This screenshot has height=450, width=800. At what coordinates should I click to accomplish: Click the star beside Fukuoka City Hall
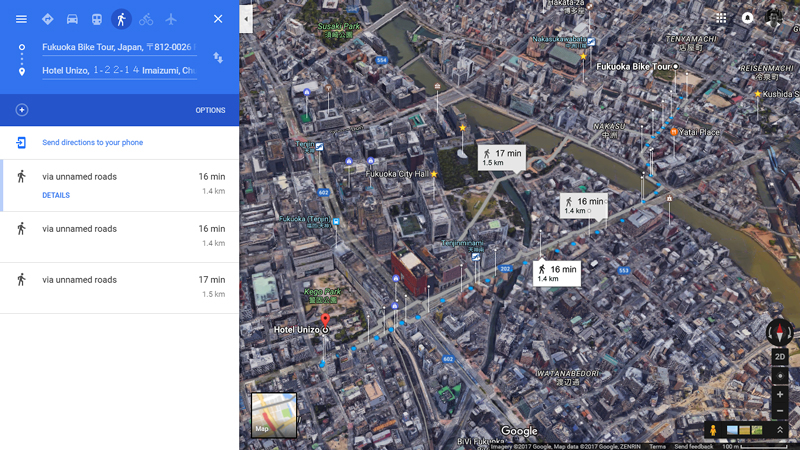434,174
